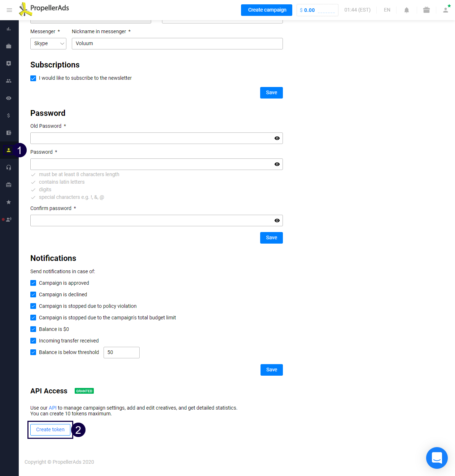This screenshot has width=455, height=476.
Task: Click the headset support sidebar icon
Action: tap(9, 167)
